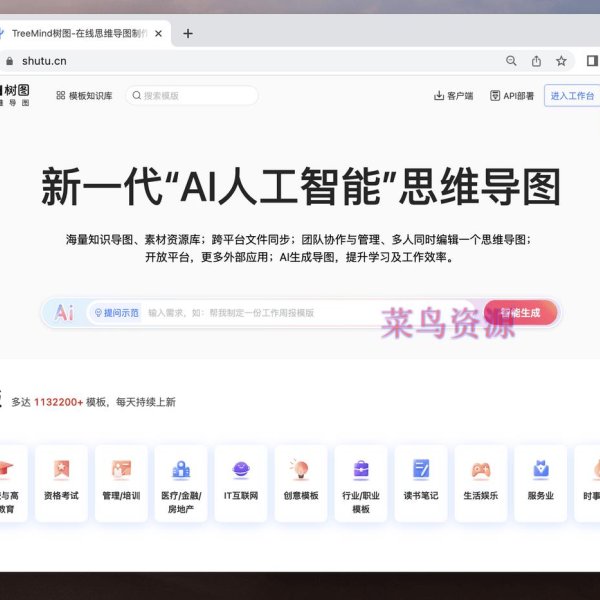Image resolution: width=600 pixels, height=600 pixels.
Task: Select the TreeMind树图 browser tab
Action: click(x=82, y=34)
